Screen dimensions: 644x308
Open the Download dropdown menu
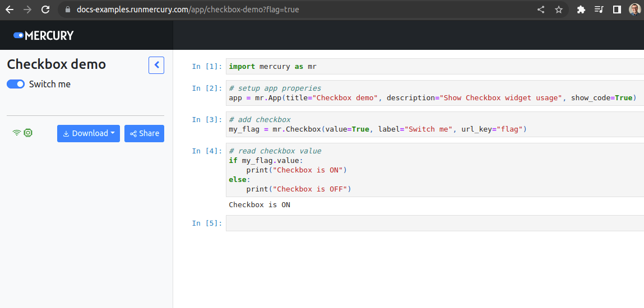89,133
